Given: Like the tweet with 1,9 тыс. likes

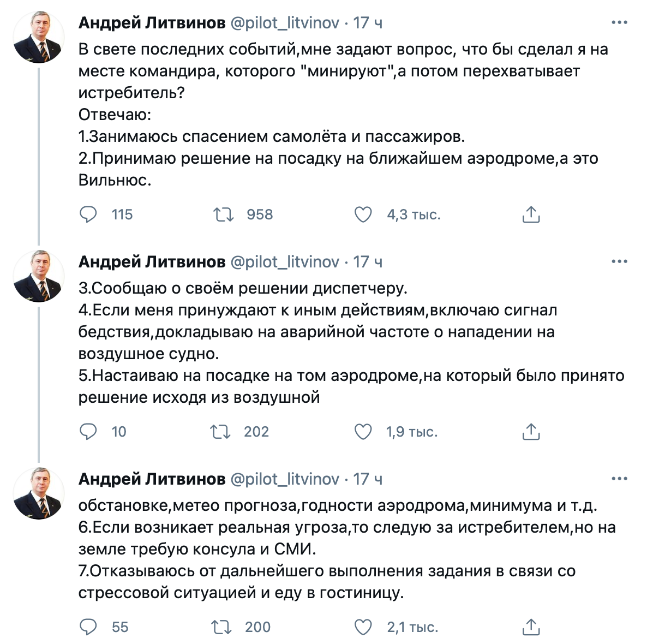Looking at the screenshot, I should [363, 432].
